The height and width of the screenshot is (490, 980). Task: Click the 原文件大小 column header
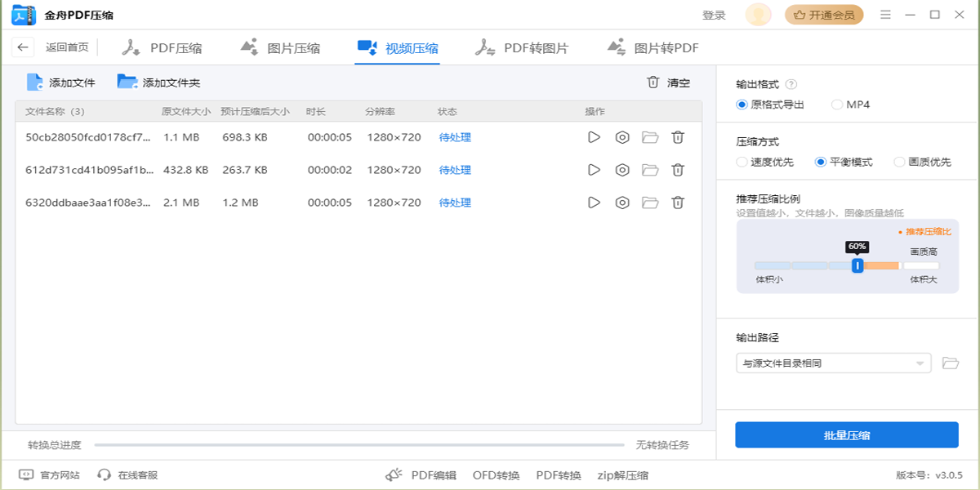[186, 112]
